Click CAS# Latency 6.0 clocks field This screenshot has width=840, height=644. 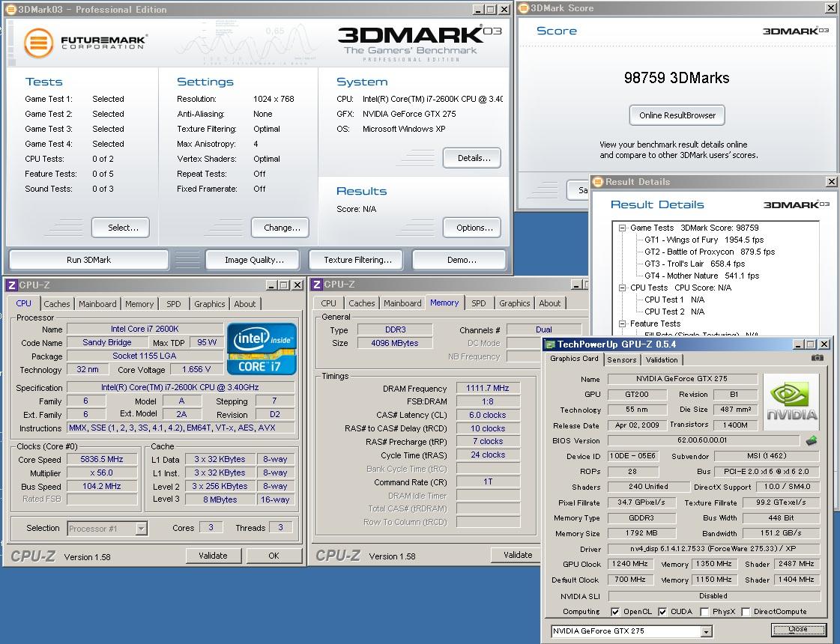point(488,415)
